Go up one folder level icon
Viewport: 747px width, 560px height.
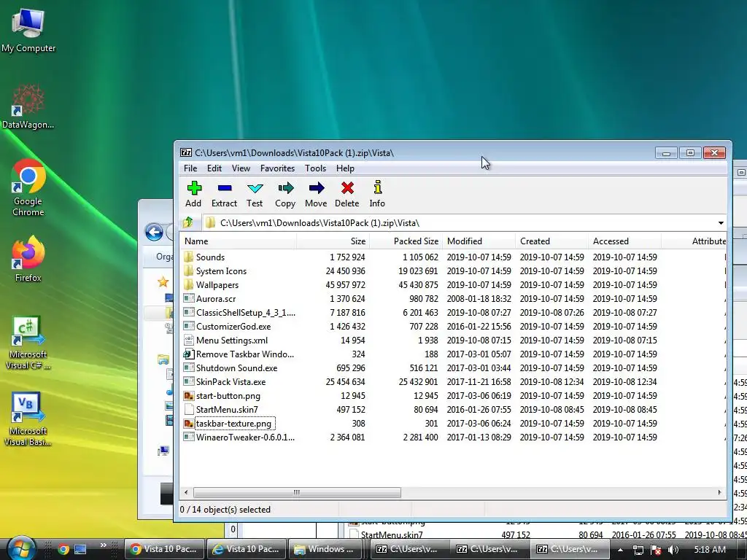point(187,222)
